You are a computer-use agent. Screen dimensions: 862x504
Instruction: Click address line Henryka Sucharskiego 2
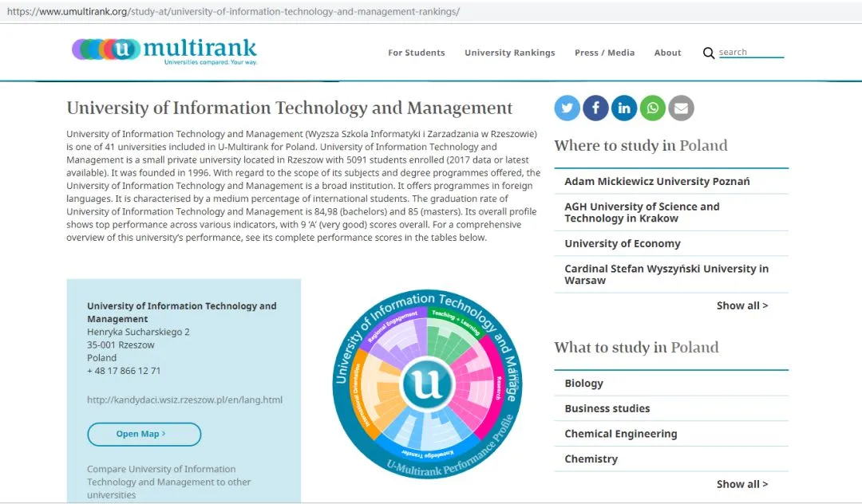pyautogui.click(x=138, y=332)
